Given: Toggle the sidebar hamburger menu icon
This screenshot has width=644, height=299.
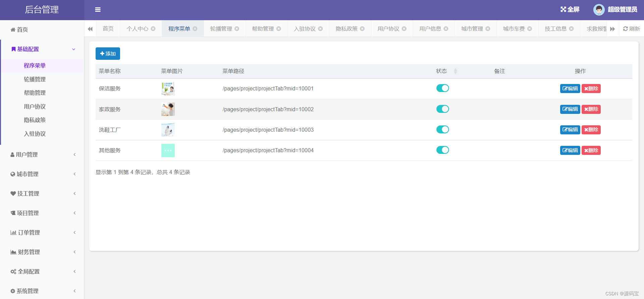Looking at the screenshot, I should pos(98,10).
